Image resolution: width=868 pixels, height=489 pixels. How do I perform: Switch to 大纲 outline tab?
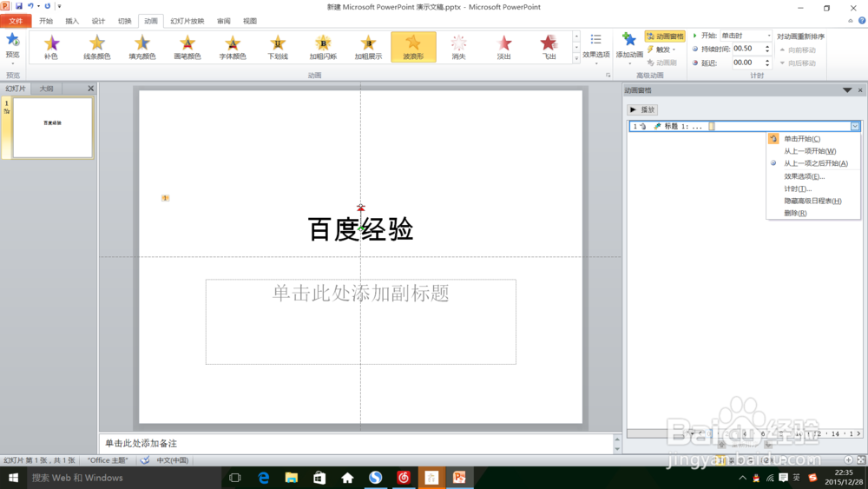coord(47,89)
